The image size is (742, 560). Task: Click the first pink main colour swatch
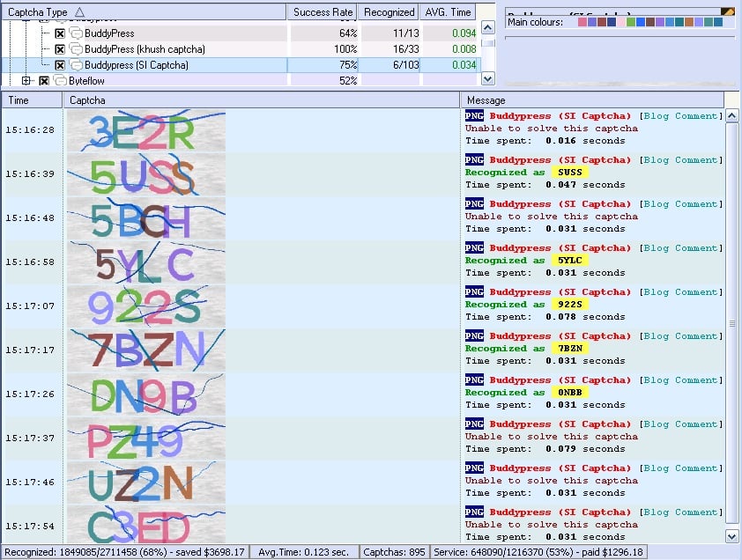pos(582,22)
